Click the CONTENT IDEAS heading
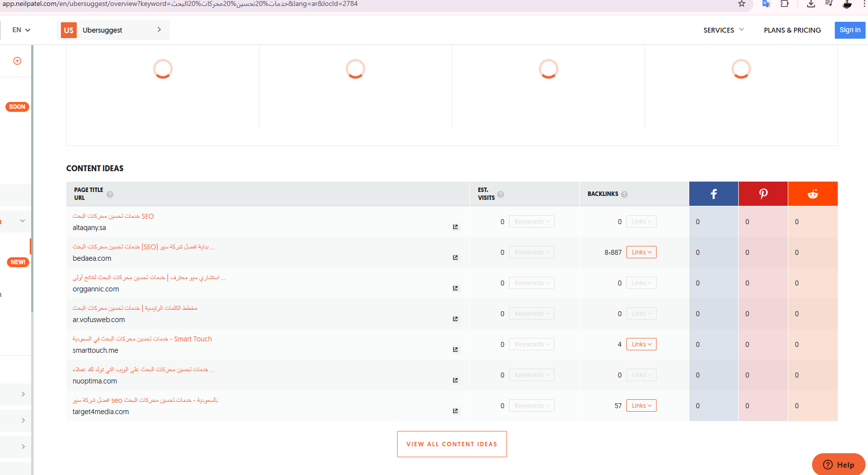This screenshot has height=475, width=868. pos(95,168)
